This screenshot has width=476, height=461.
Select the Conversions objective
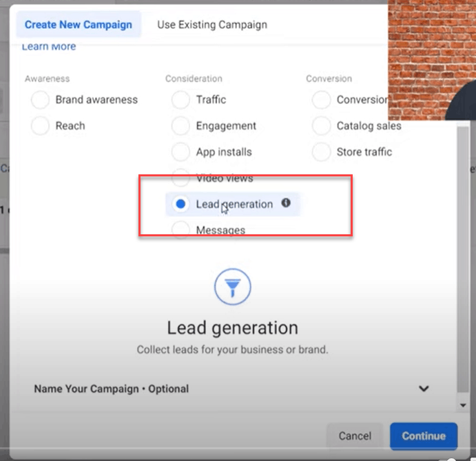point(321,100)
